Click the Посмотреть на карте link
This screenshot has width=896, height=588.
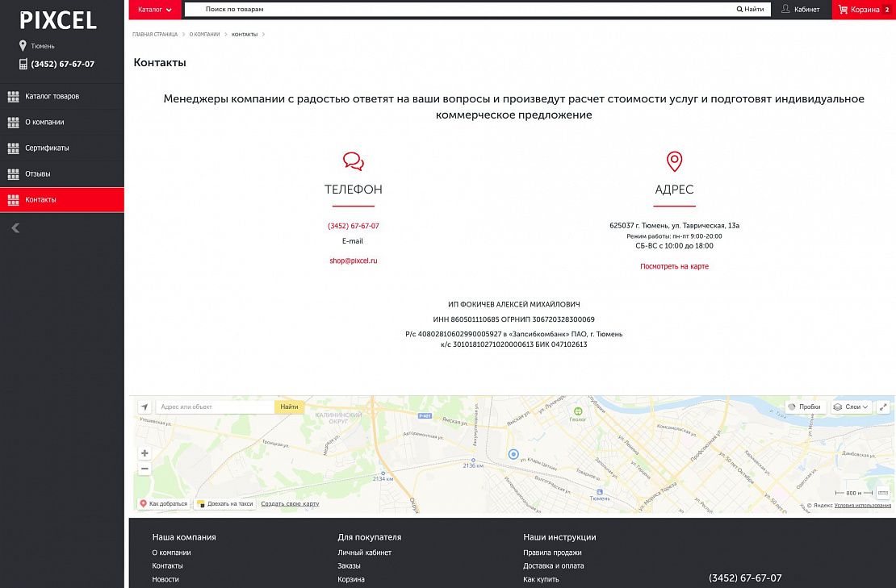click(674, 266)
